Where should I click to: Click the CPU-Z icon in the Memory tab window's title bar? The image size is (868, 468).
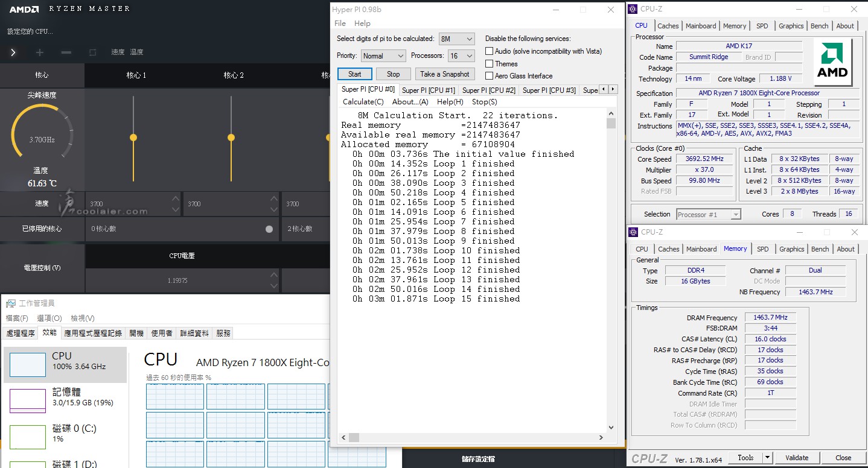click(x=633, y=232)
